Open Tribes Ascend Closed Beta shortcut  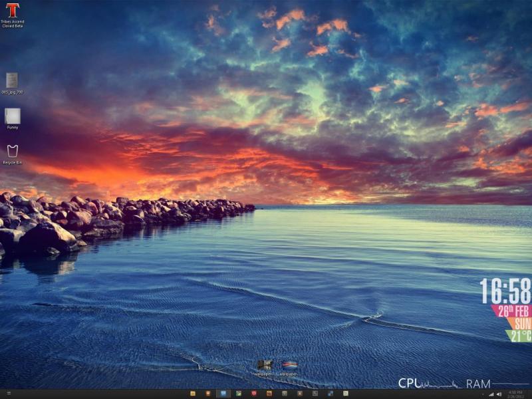tap(13, 15)
